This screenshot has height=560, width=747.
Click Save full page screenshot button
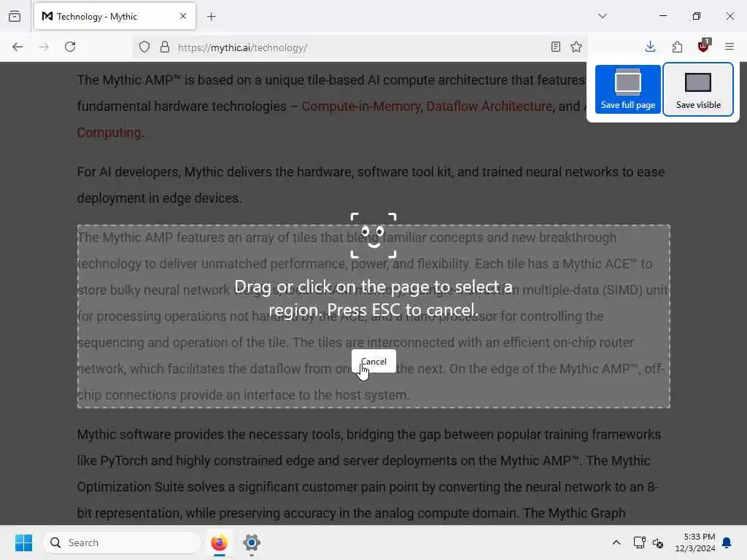coord(627,90)
